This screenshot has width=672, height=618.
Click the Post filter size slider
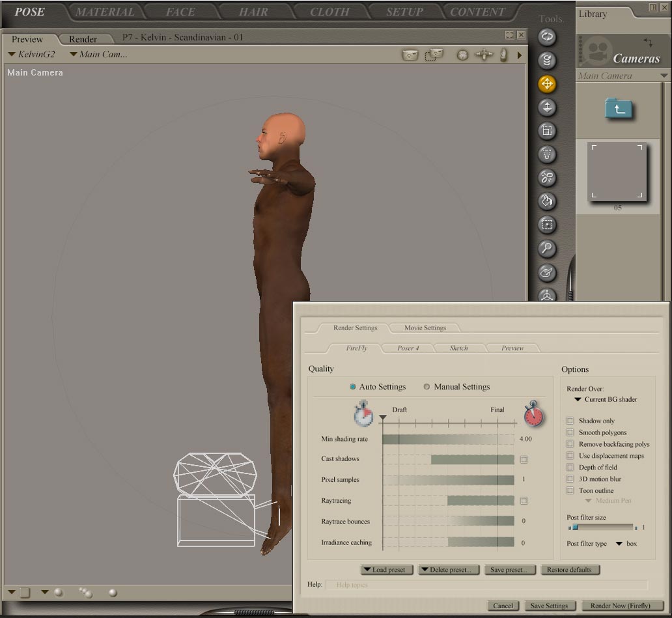[602, 527]
